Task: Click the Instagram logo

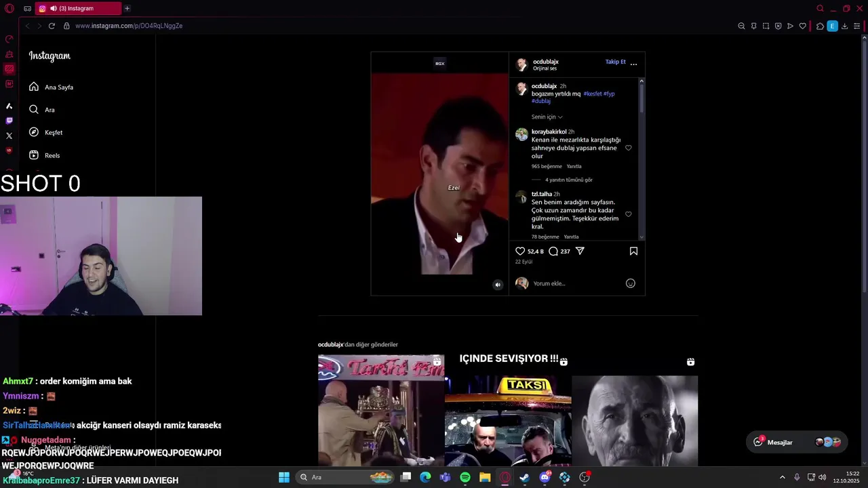Action: pos(50,56)
